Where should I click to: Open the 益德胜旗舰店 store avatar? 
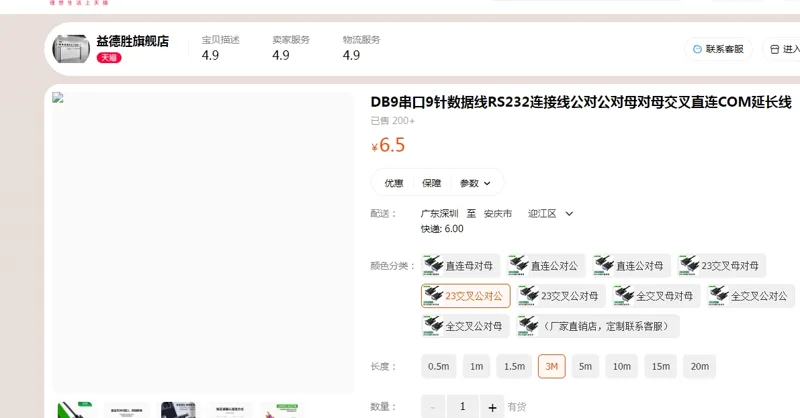71,49
